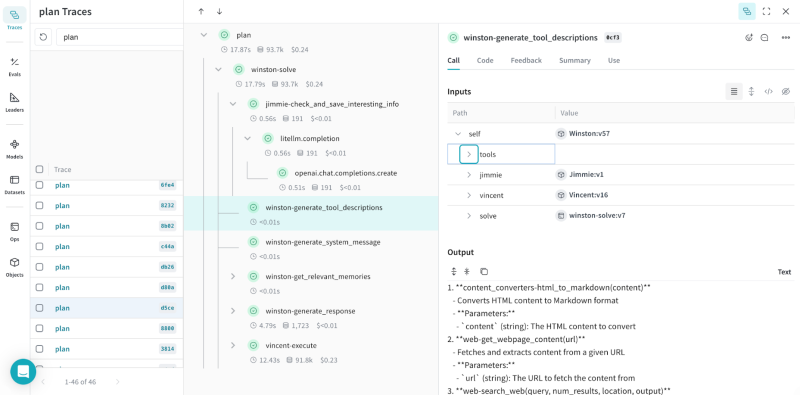Open the Models sidebar section
This screenshot has height=395, width=800.
[x=15, y=149]
